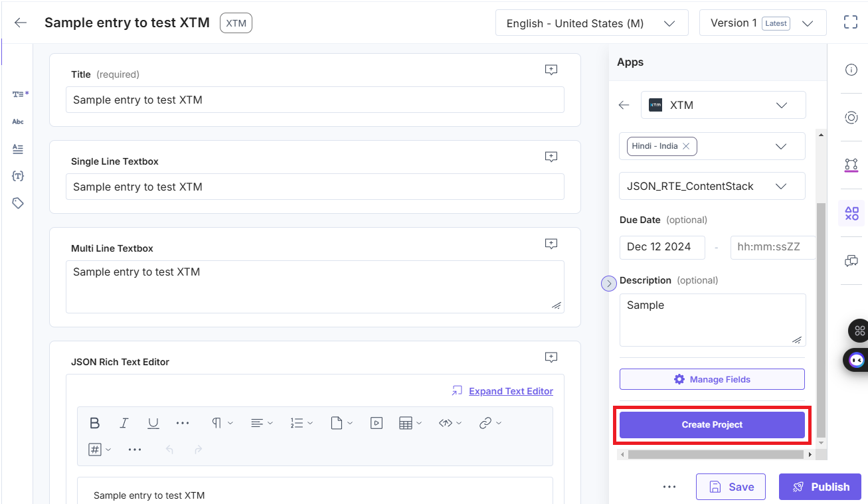868x504 pixels.
Task: Open the XTM app selector dropdown
Action: pos(723,105)
